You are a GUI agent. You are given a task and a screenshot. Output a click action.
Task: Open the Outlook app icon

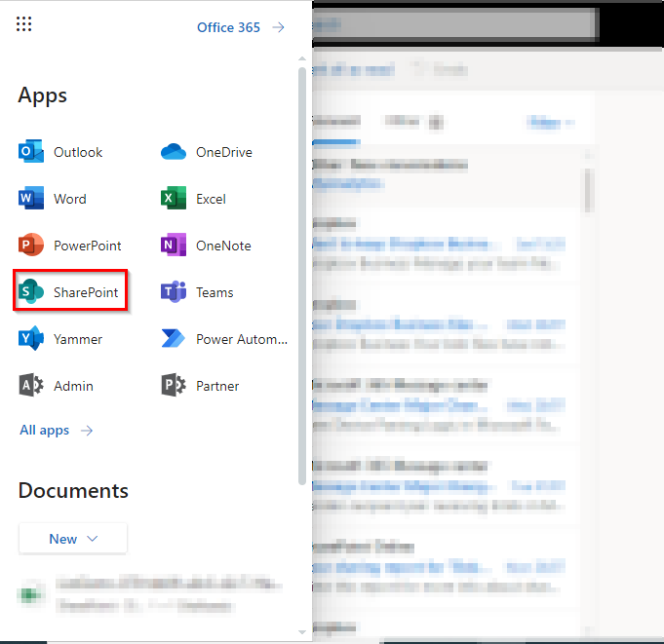tap(31, 151)
